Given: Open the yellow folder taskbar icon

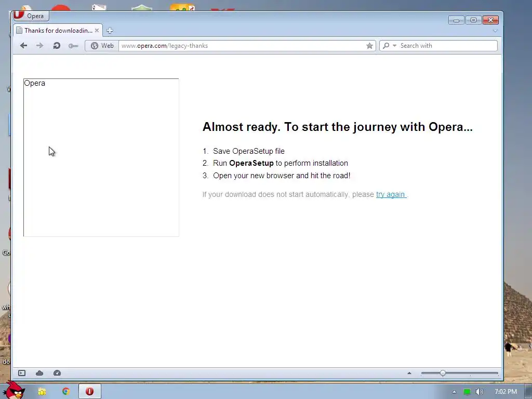Looking at the screenshot, I should [42, 392].
